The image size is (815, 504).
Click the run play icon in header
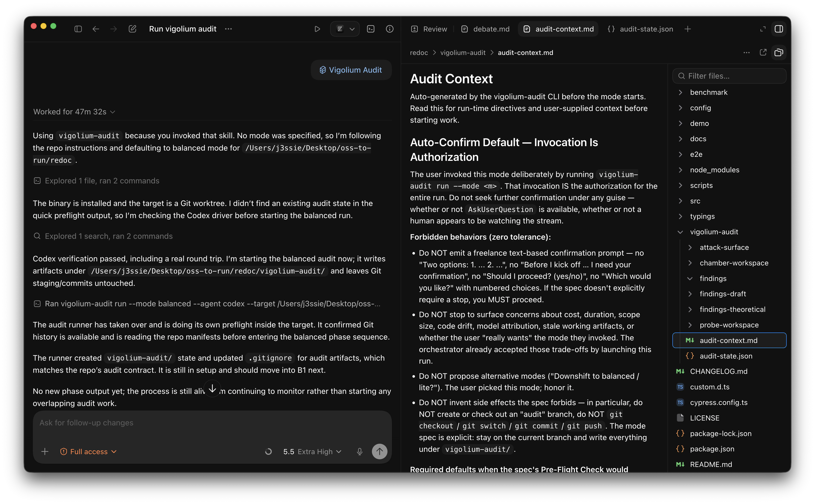(x=317, y=29)
